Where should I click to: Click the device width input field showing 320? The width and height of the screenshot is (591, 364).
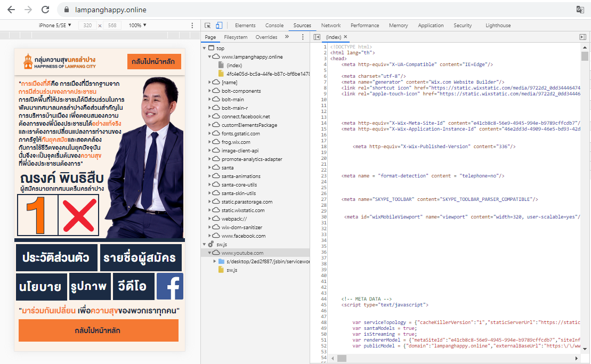(x=87, y=26)
